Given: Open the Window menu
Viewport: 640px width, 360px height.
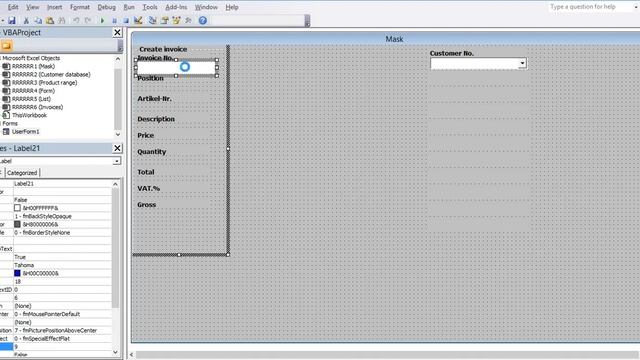Looking at the screenshot, I should pyautogui.click(x=206, y=7).
